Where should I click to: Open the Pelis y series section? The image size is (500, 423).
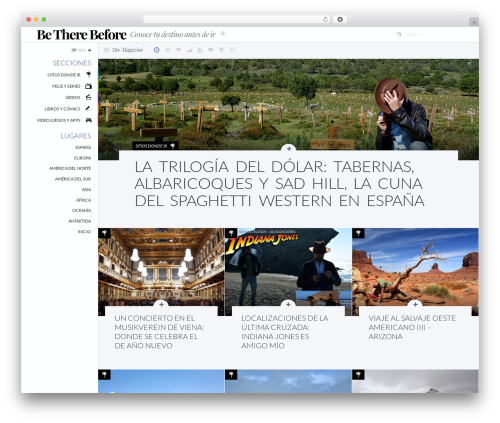[x=66, y=86]
